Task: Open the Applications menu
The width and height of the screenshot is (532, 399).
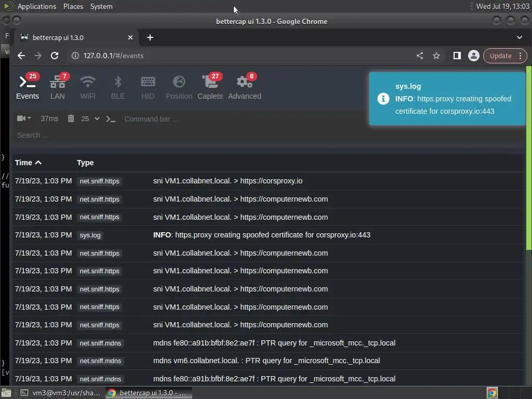Action: click(37, 6)
